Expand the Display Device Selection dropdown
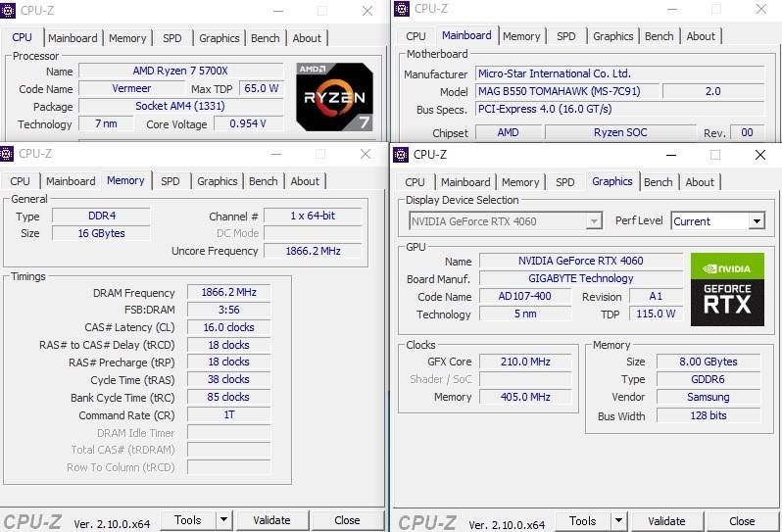Screen dimensions: 782x532 pos(594,220)
